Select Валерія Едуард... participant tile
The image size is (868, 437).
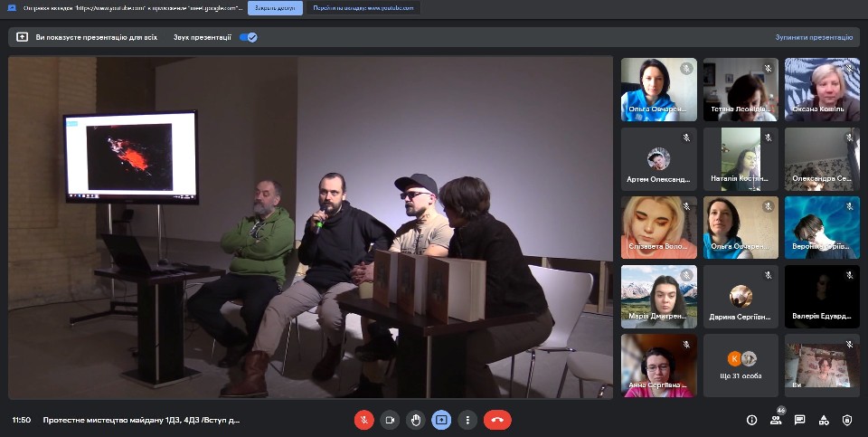(x=822, y=297)
